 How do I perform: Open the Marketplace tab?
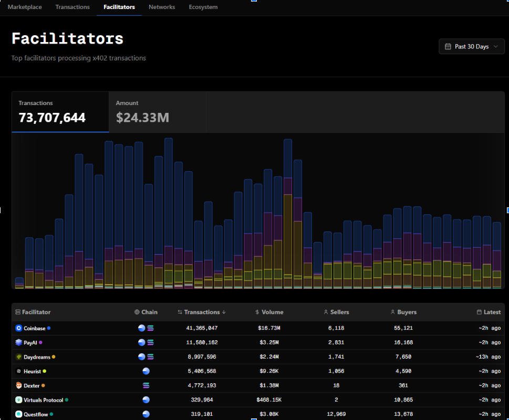pyautogui.click(x=25, y=7)
